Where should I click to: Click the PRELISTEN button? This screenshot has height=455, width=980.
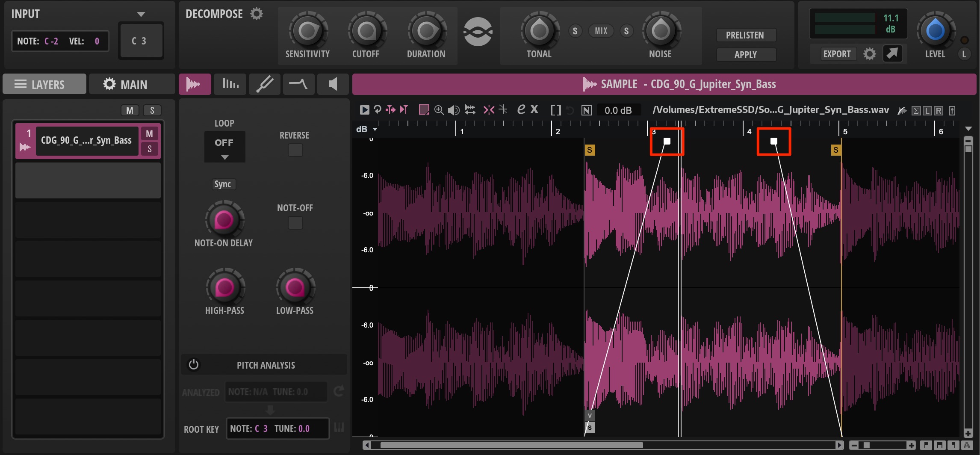(745, 35)
